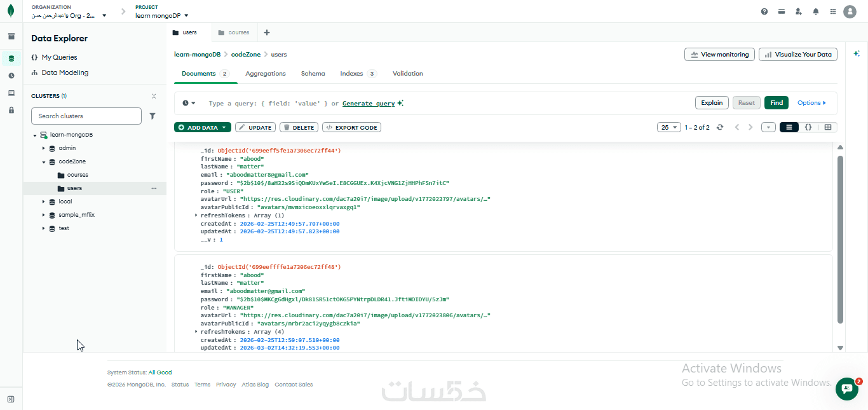The image size is (868, 410).
Task: Open the small dropdown before the view toggles
Action: (x=769, y=127)
